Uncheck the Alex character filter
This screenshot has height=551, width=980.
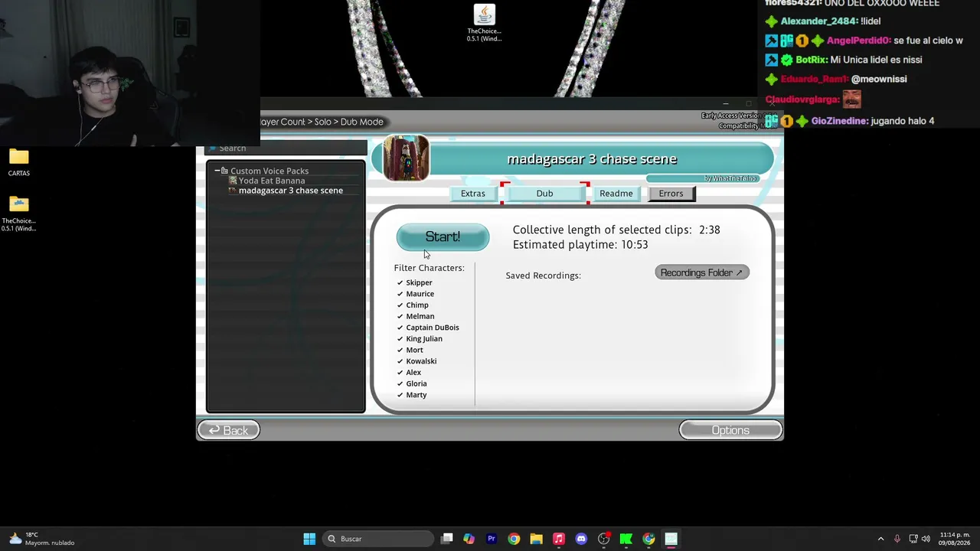click(x=409, y=372)
